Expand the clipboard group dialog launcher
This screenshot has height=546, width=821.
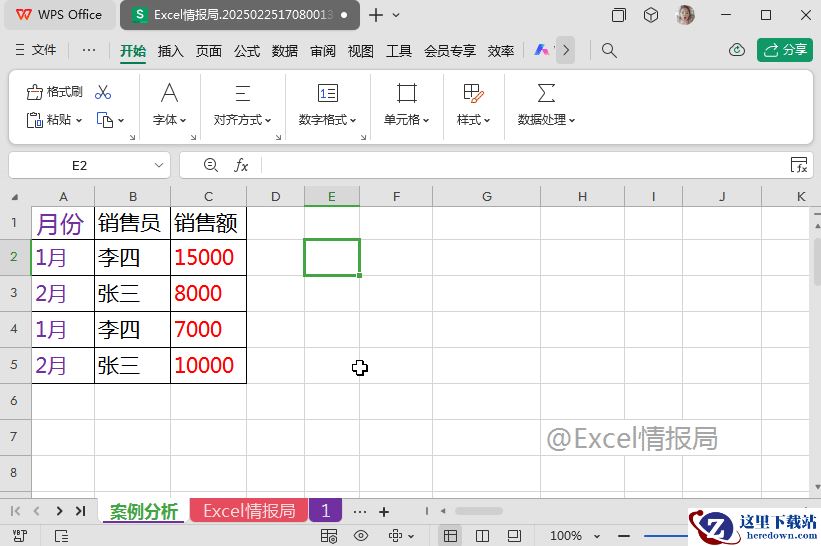click(132, 137)
